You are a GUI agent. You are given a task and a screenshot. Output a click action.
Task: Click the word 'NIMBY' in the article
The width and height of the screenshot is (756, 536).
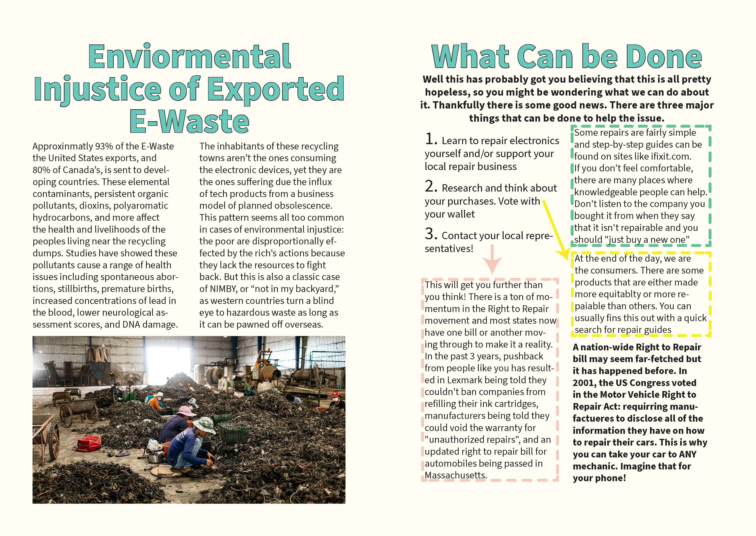point(224,289)
